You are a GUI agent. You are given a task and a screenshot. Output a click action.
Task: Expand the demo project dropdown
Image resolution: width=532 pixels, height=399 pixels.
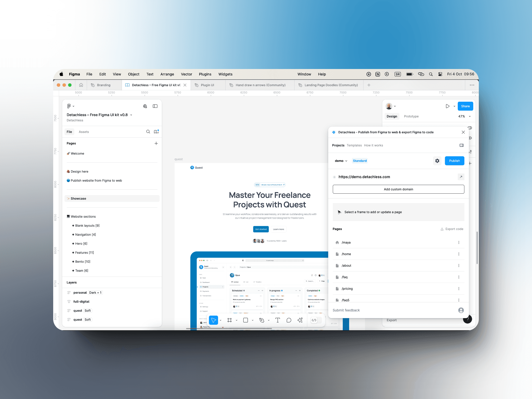coord(341,161)
